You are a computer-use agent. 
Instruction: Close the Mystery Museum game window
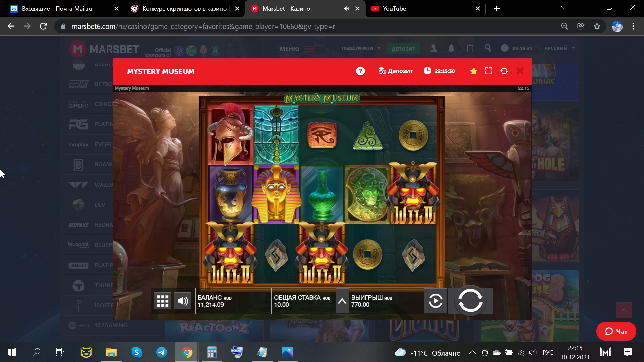pos(520,71)
